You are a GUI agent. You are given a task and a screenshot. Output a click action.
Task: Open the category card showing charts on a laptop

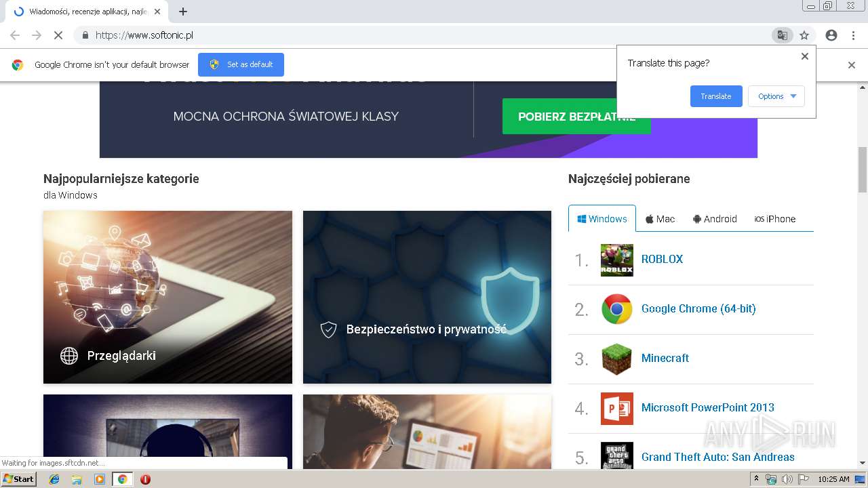tap(427, 431)
